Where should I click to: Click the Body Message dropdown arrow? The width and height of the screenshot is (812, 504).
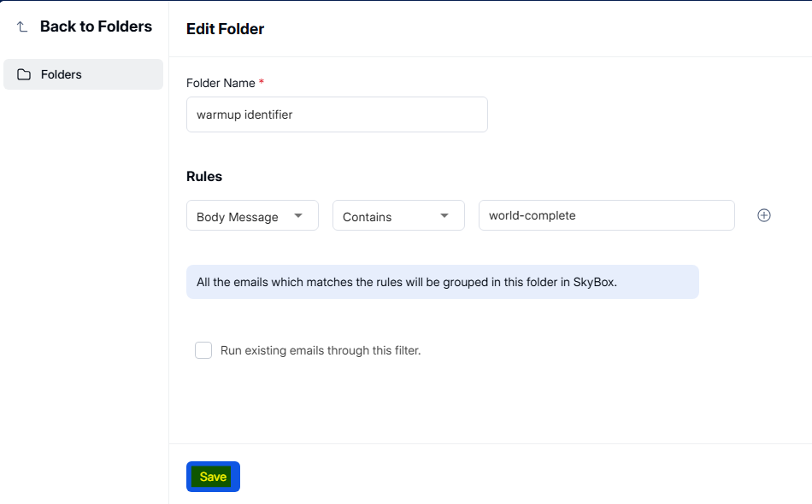point(298,215)
